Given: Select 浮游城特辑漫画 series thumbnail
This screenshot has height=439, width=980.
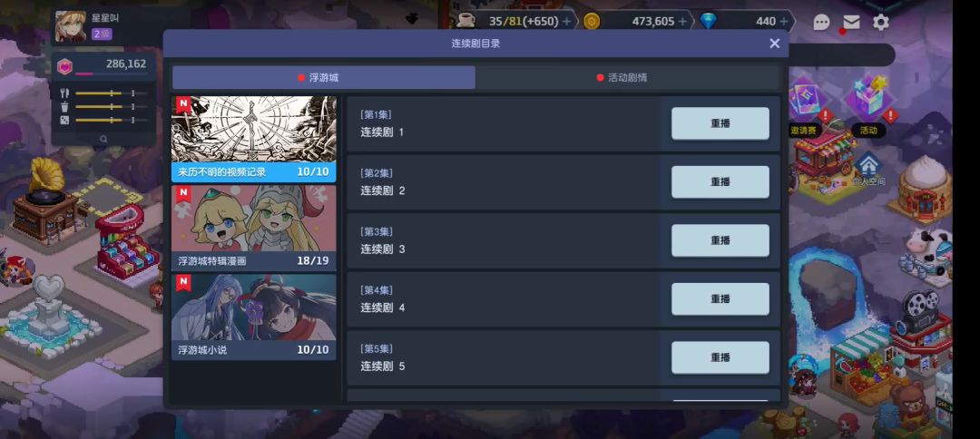Looking at the screenshot, I should click(x=254, y=228).
